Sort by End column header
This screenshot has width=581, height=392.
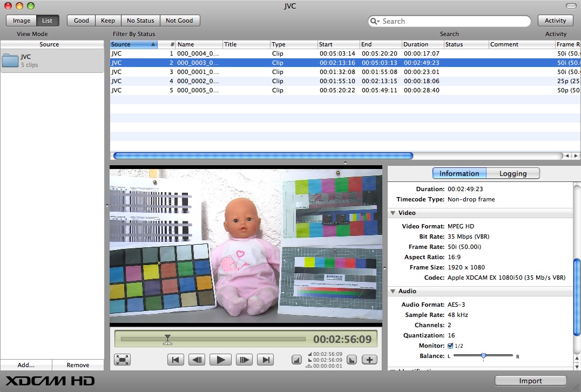click(381, 44)
